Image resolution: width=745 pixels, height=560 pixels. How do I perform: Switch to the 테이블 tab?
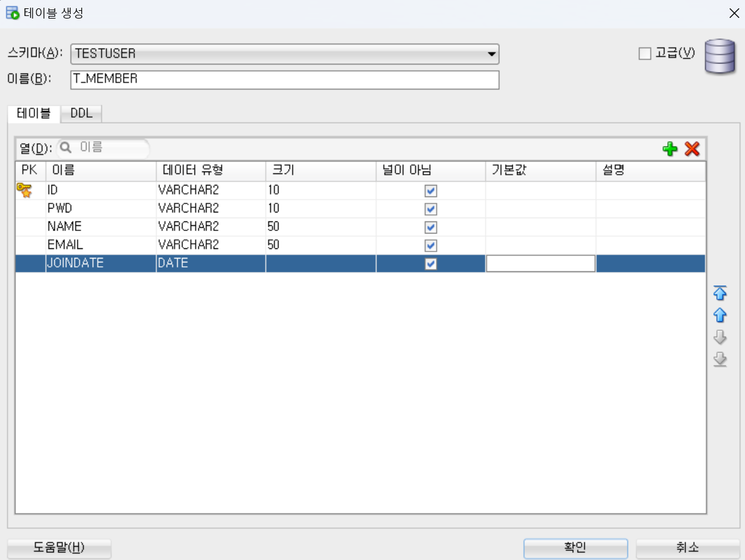pos(33,113)
